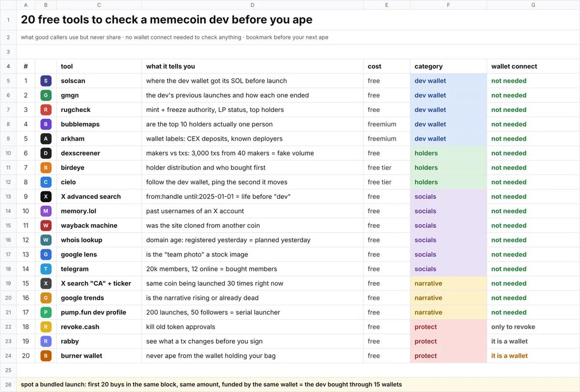Click the X search CA ticker icon
The image size is (580, 392).
tap(46, 283)
